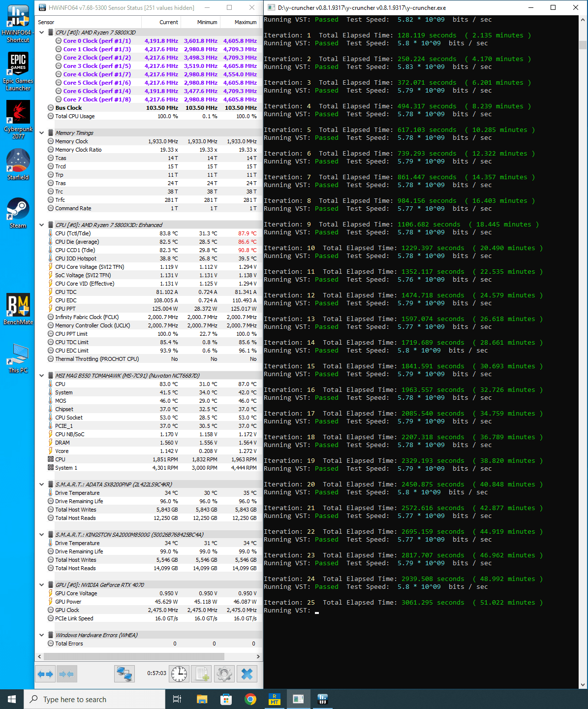Switch to HWiNFO taskbar icon
The height and width of the screenshot is (709, 588).
click(323, 699)
